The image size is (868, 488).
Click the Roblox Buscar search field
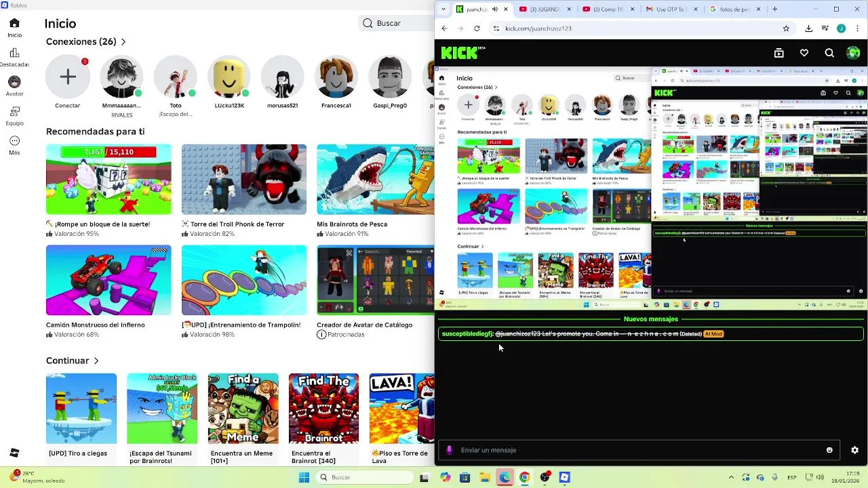coord(397,23)
